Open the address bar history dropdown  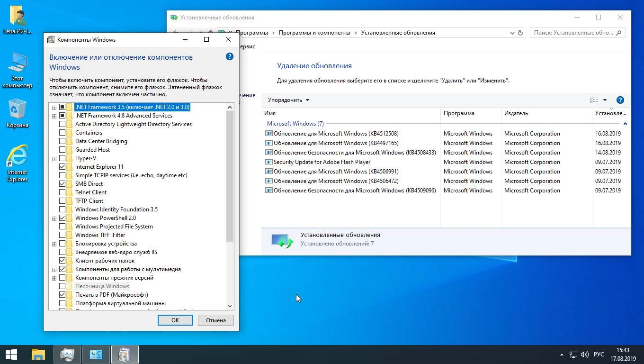tap(512, 33)
